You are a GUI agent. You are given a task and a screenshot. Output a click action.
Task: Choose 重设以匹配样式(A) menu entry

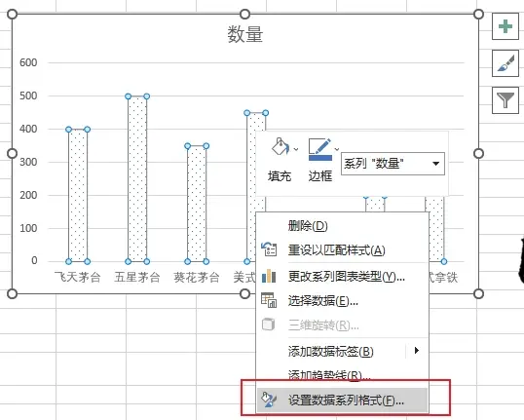342,249
